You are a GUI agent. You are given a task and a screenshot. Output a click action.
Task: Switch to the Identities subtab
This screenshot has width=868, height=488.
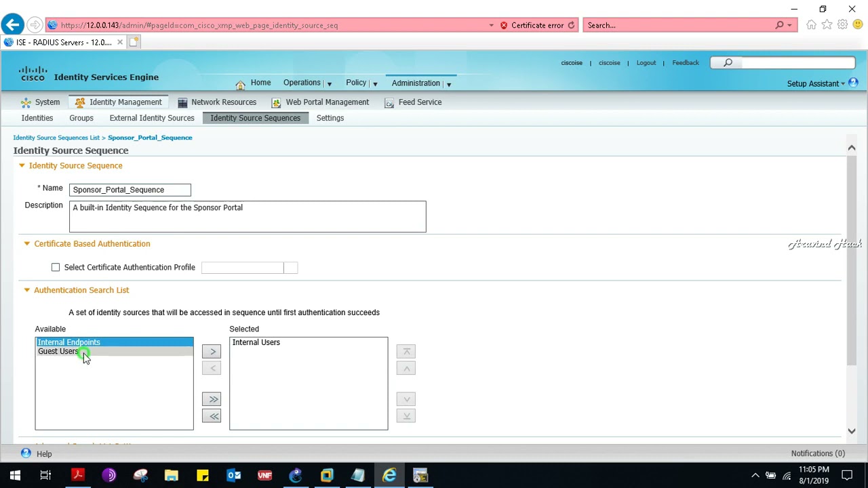pos(37,118)
